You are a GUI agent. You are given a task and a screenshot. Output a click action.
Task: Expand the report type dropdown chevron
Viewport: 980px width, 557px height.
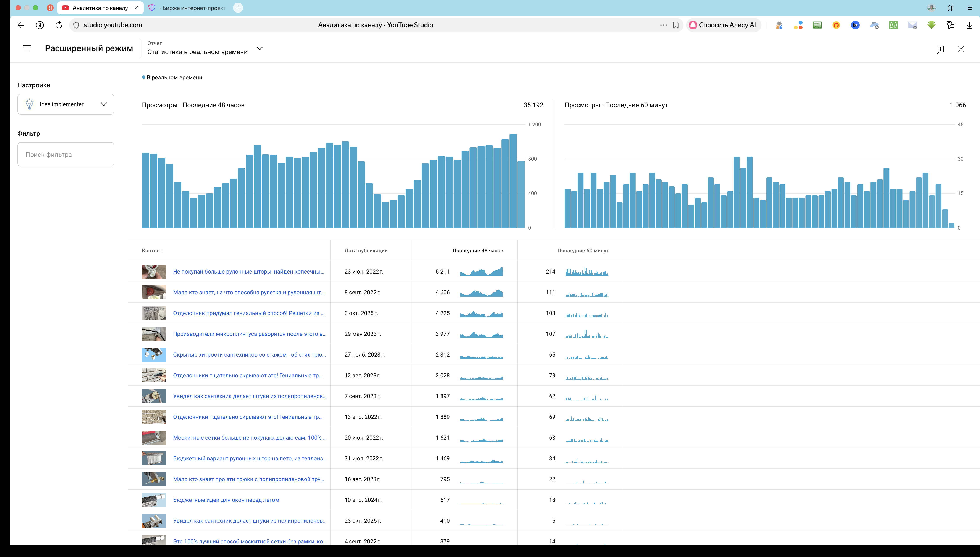click(x=260, y=49)
